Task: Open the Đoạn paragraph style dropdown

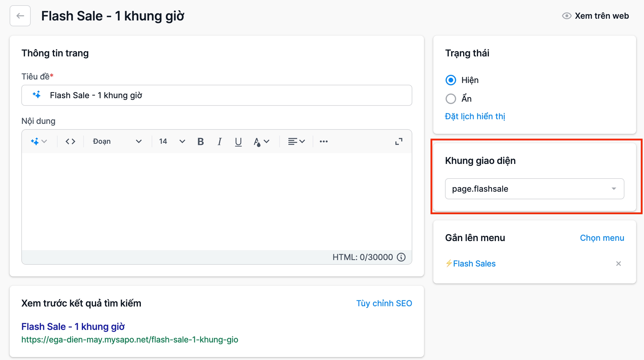Action: (x=117, y=141)
